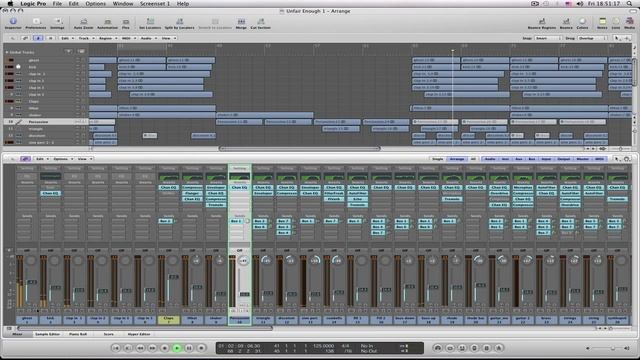Click the Percussion channel volume fader
This screenshot has height=360, width=640.
pos(244,294)
